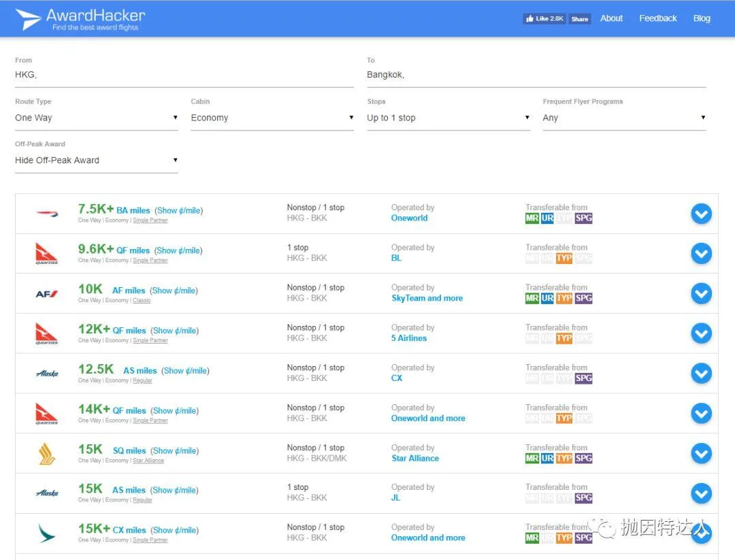Expand the 7.5K+ BA miles result
The image size is (735, 560).
click(x=701, y=214)
